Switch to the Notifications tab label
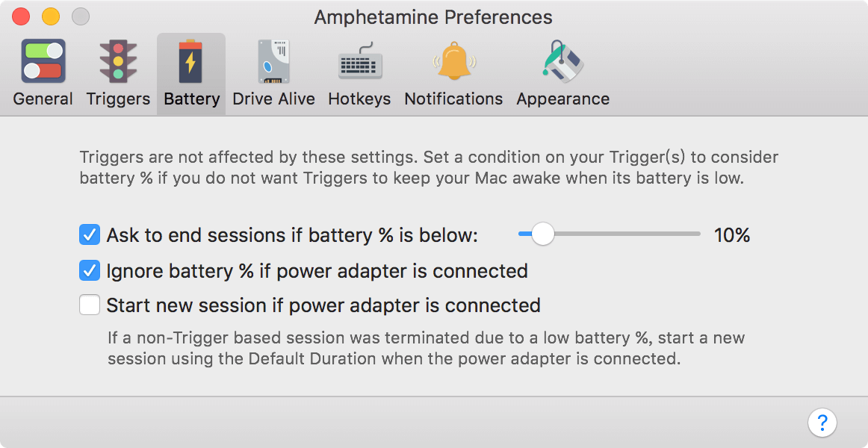868x448 pixels. coord(453,99)
